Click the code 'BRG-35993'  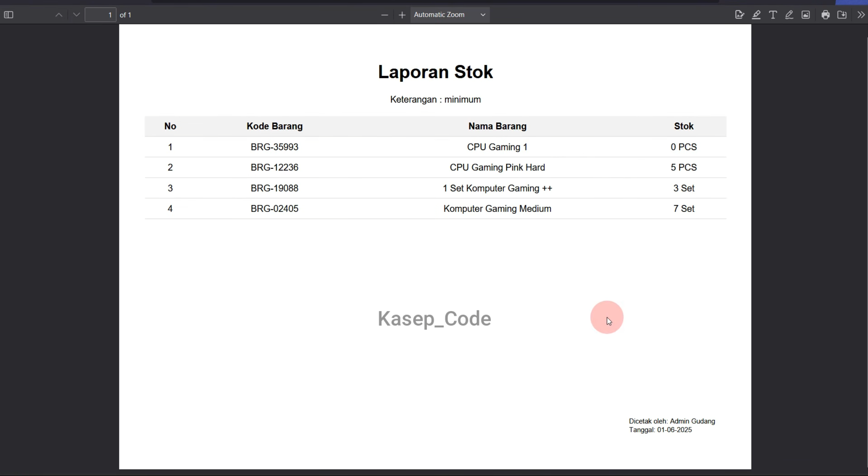click(274, 147)
